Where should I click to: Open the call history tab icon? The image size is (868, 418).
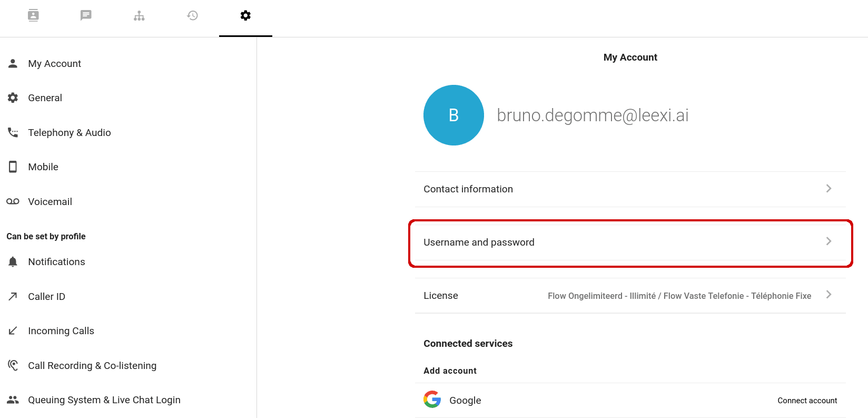192,15
